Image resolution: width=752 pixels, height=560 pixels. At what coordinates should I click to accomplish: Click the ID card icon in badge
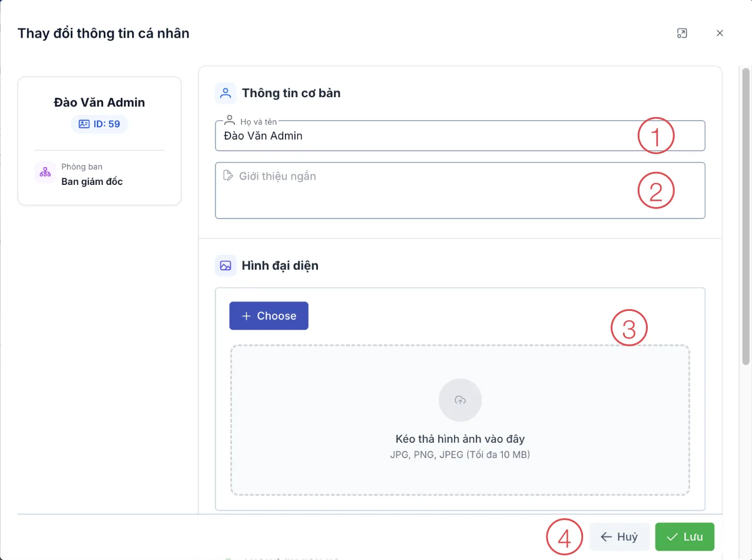[84, 124]
